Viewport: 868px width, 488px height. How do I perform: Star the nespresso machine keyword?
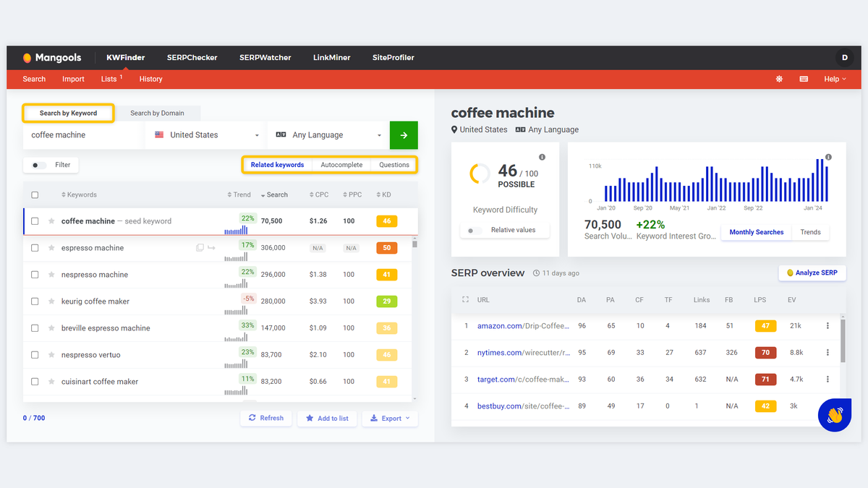[51, 275]
